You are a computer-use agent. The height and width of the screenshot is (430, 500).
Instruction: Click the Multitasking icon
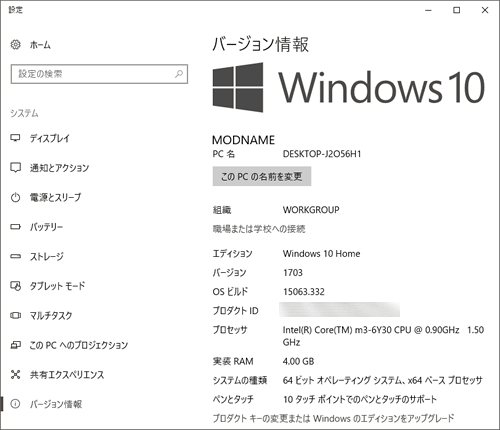[x=15, y=315]
